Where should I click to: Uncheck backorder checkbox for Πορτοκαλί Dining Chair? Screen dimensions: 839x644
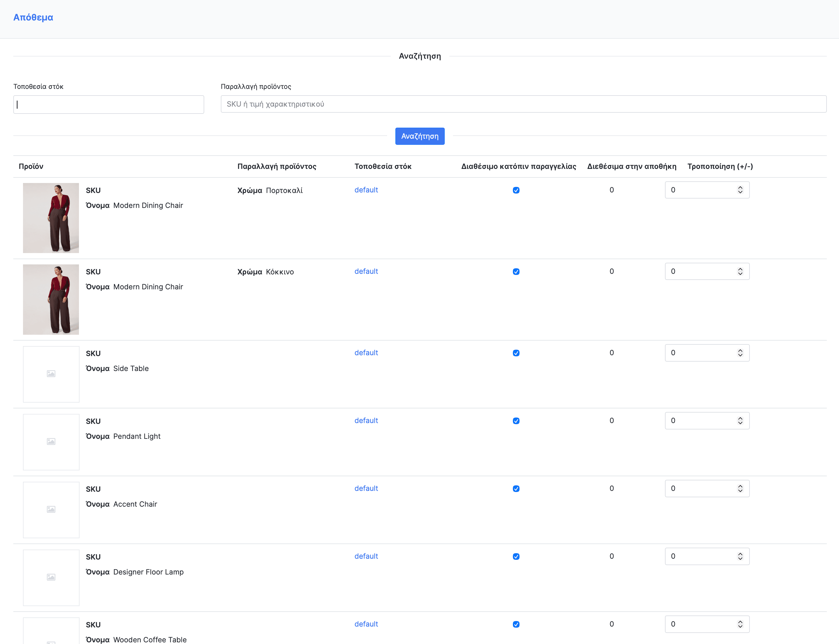(x=516, y=190)
